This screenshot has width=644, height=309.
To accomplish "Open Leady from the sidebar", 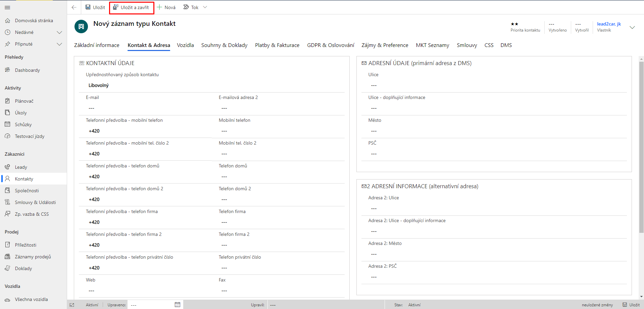I will pyautogui.click(x=21, y=167).
